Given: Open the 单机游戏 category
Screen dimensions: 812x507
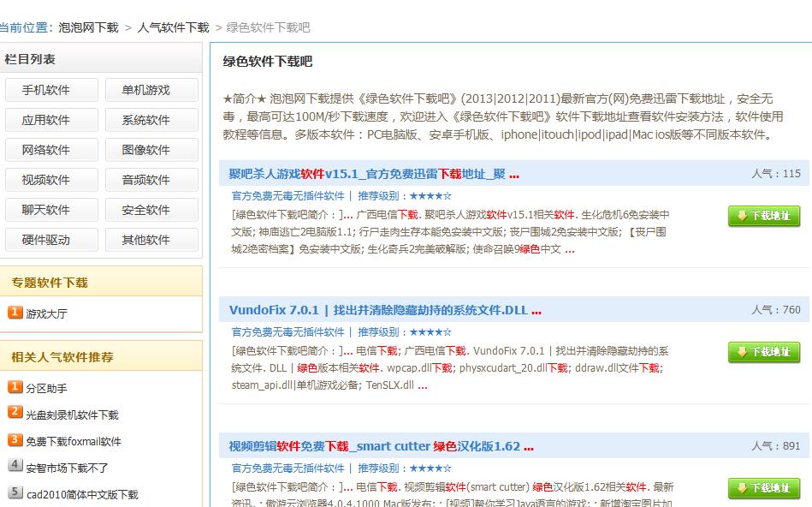Looking at the screenshot, I should (151, 90).
